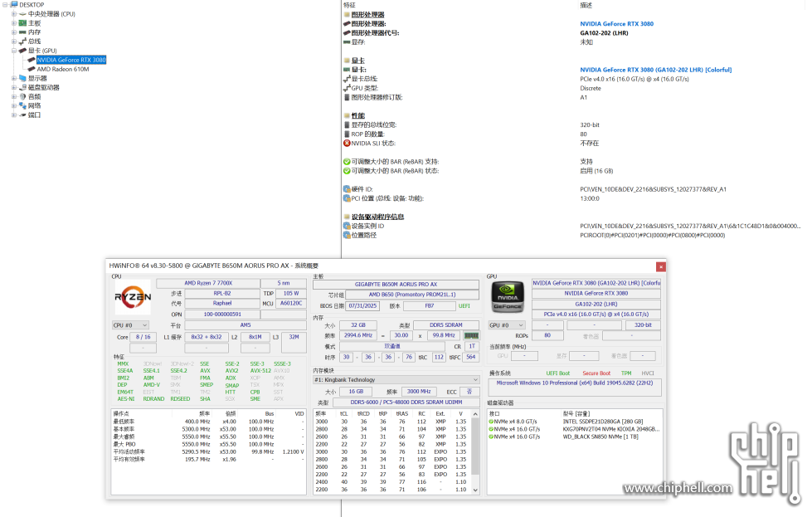Click the disk drive icon beside 磁盘驱动器
The height and width of the screenshot is (517, 812).
coord(22,87)
